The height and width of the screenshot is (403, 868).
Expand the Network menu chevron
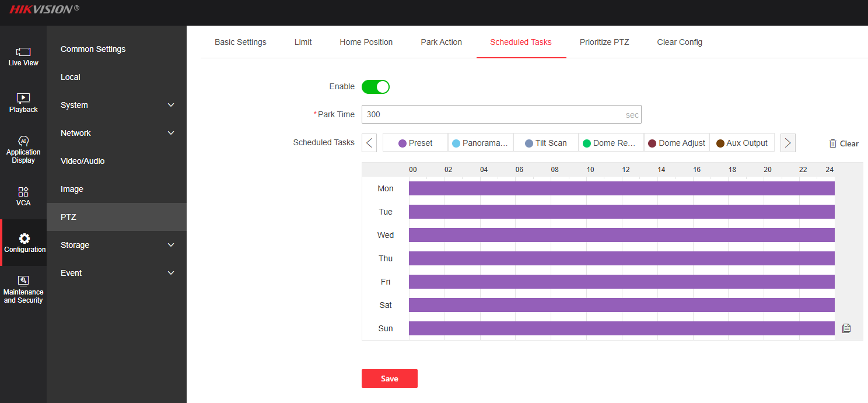pyautogui.click(x=171, y=133)
